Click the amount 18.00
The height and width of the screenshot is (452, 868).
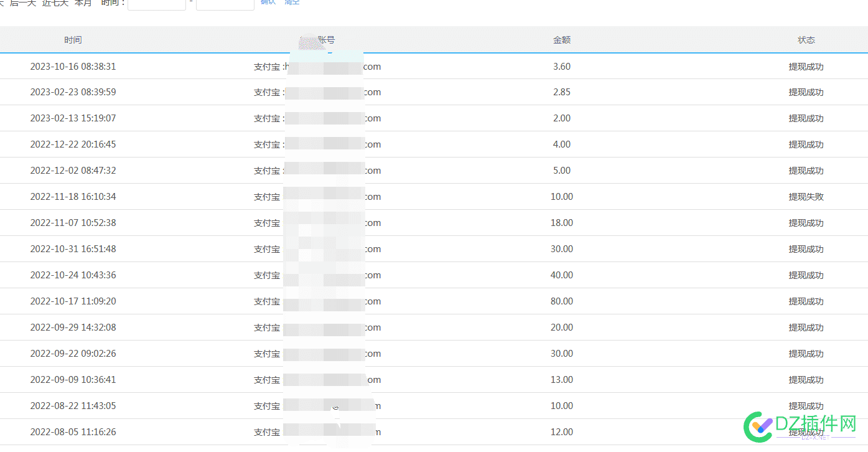[x=562, y=223]
